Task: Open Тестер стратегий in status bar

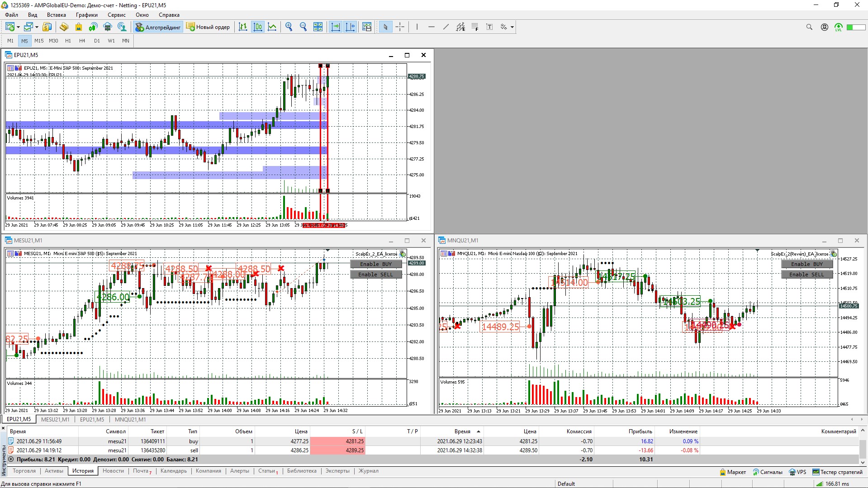Action: click(838, 472)
